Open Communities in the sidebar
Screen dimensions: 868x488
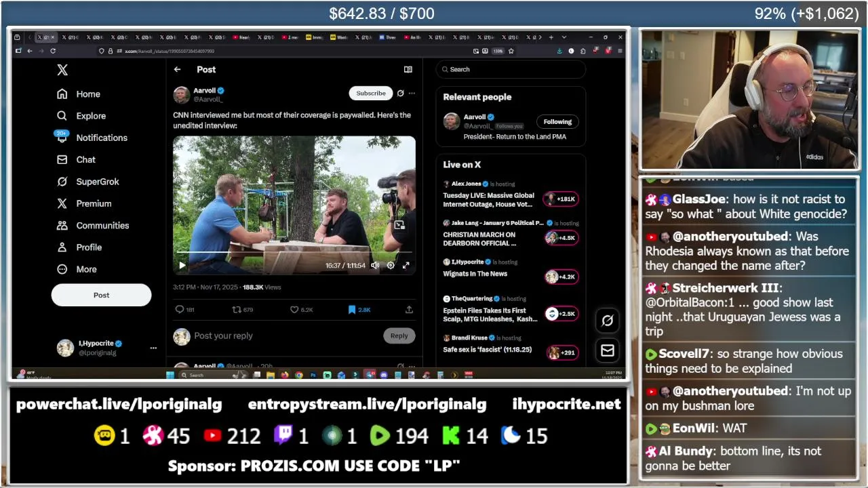click(x=93, y=226)
